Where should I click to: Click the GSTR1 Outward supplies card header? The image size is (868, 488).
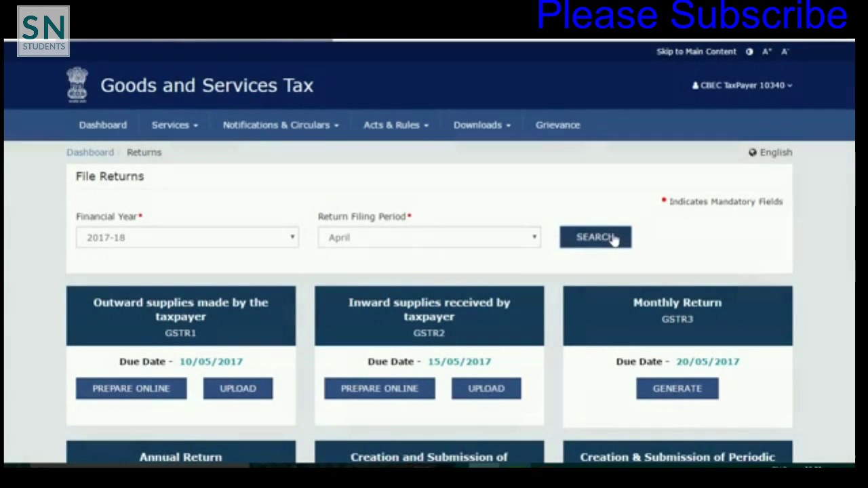(181, 316)
